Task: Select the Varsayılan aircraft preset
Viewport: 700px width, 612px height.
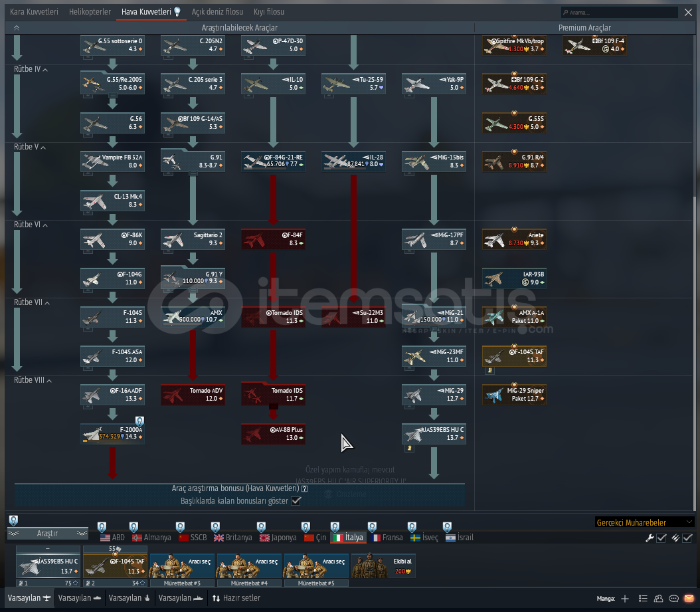Action: [29, 598]
